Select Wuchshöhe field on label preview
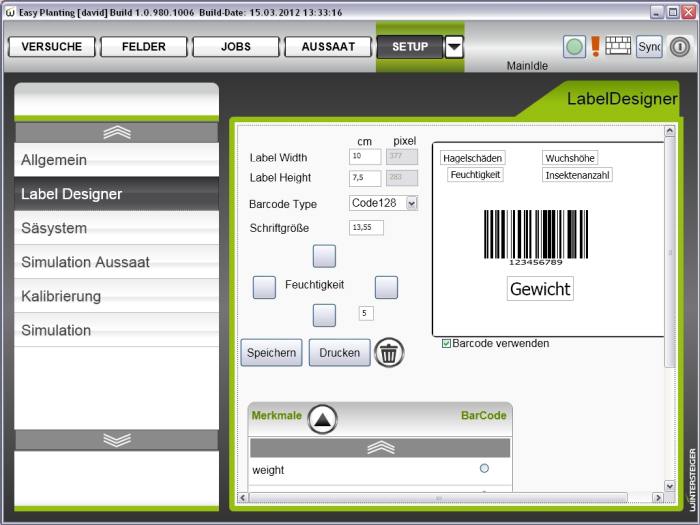The width and height of the screenshot is (700, 525). 570,158
